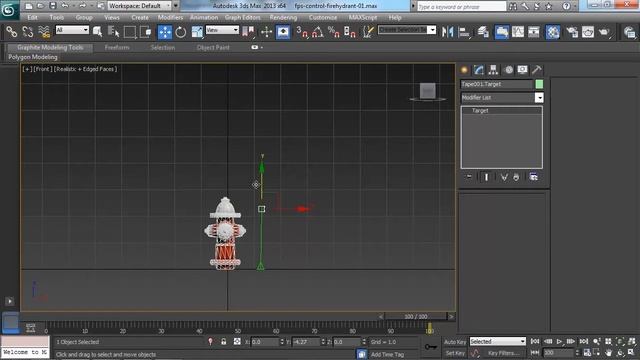Click Select and Manipulate icon
Image resolution: width=640 pixels, height=360 pixels.
point(266,31)
